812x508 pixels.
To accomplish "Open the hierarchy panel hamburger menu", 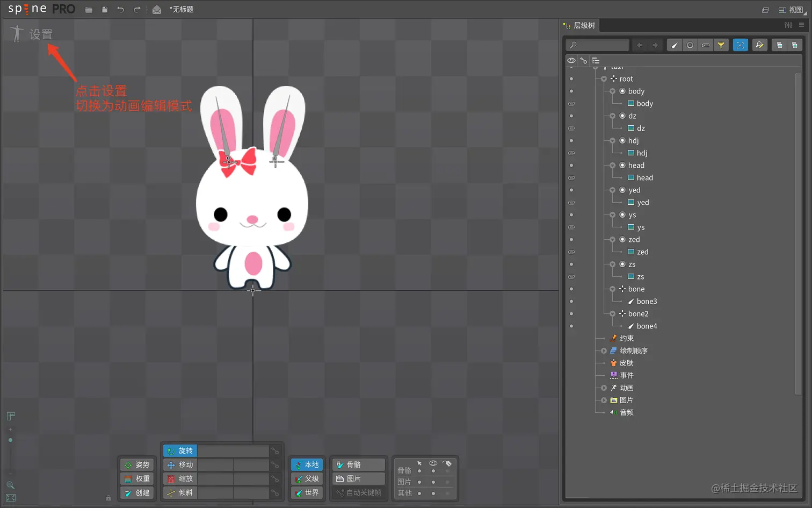I will coord(801,25).
